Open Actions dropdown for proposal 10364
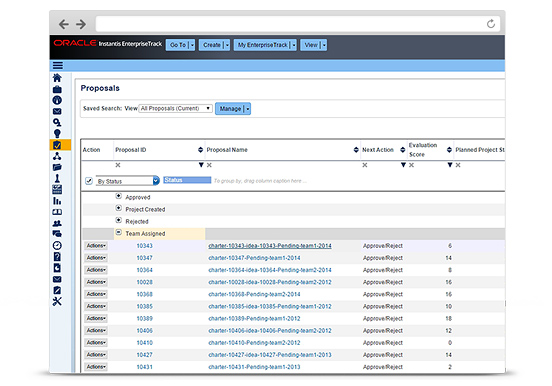The height and width of the screenshot is (386, 552). pyautogui.click(x=96, y=270)
